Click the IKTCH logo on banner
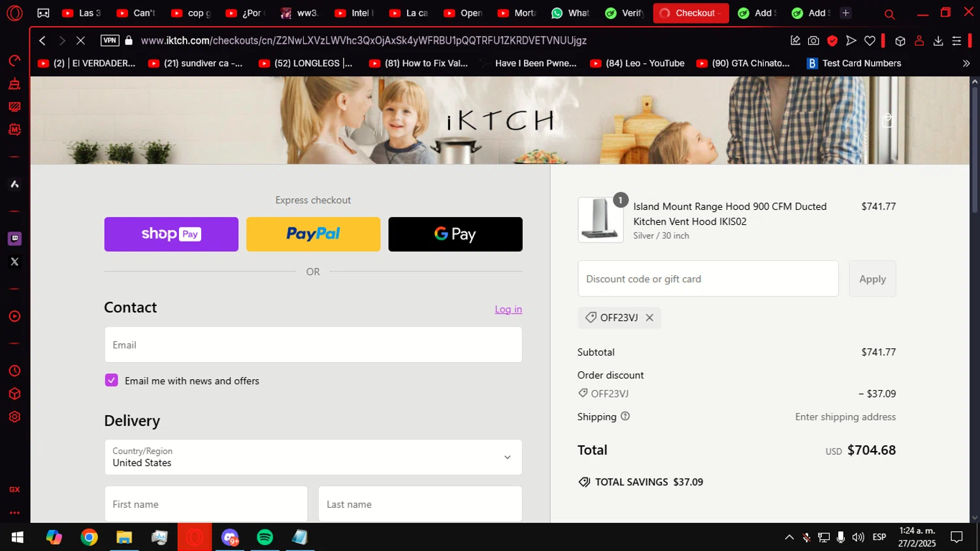 tap(500, 120)
